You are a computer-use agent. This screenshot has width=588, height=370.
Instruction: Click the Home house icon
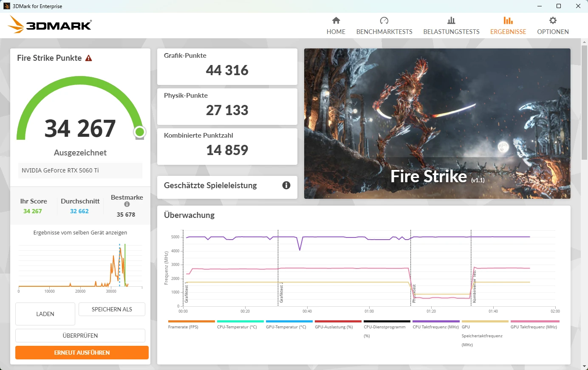tap(336, 20)
